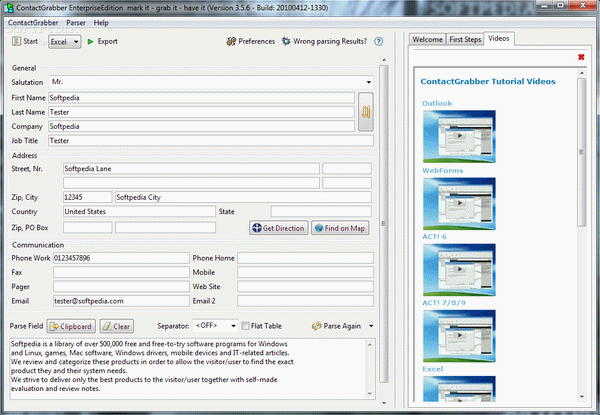This screenshot has height=415, width=600.
Task: Click the Phone Home input field
Action: click(305, 258)
